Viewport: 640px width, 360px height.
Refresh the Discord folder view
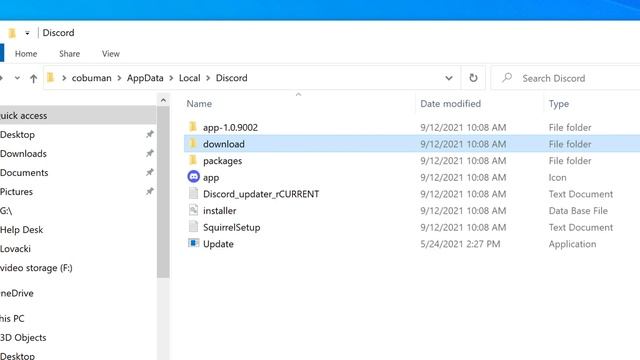pyautogui.click(x=473, y=78)
